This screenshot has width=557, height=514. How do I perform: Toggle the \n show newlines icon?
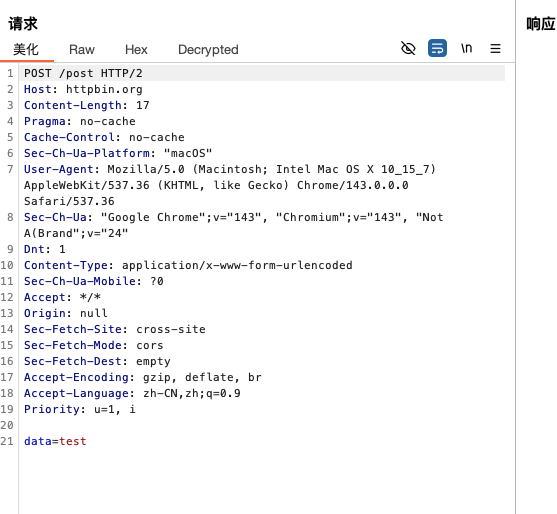(467, 48)
